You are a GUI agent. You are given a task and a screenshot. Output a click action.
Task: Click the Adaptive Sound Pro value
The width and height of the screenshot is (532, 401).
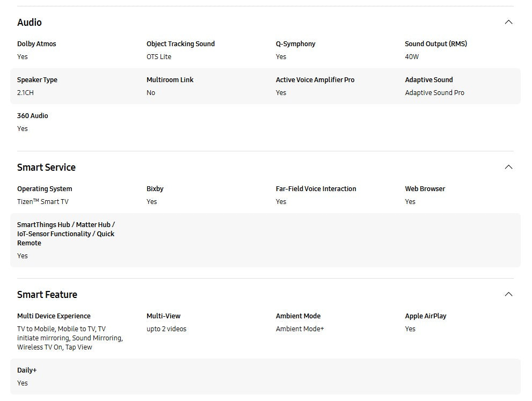434,93
